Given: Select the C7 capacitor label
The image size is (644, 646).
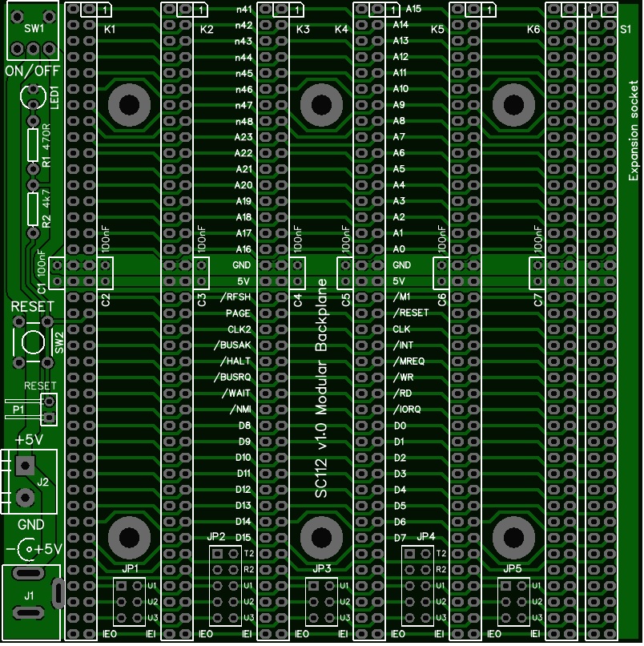Looking at the screenshot, I should pos(538,300).
